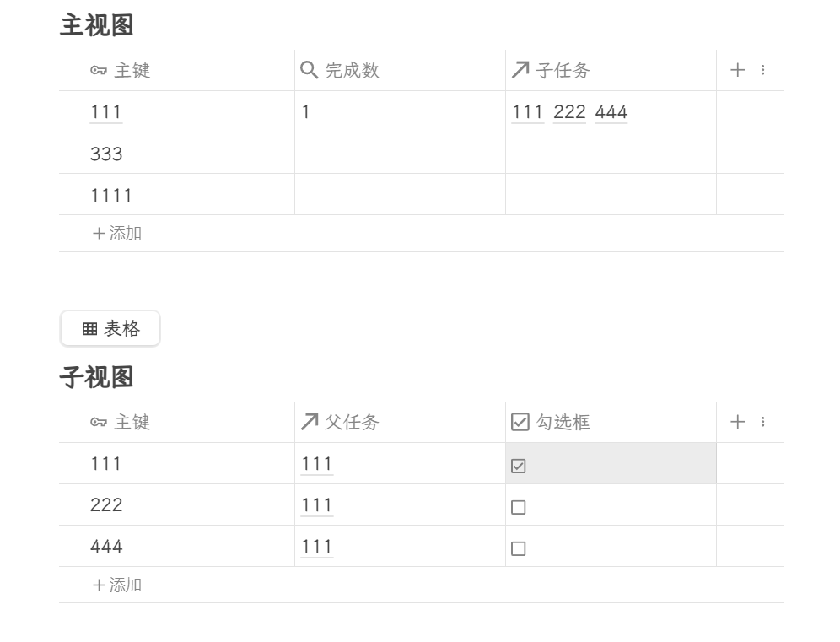The image size is (840, 642).
Task: Click the key icon beside 主键 header
Action: pyautogui.click(x=99, y=70)
